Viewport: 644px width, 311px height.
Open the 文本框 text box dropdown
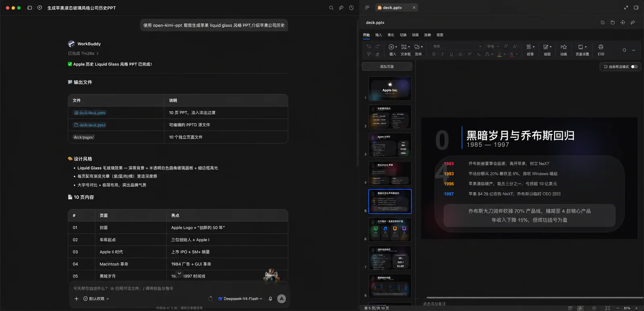point(406,50)
